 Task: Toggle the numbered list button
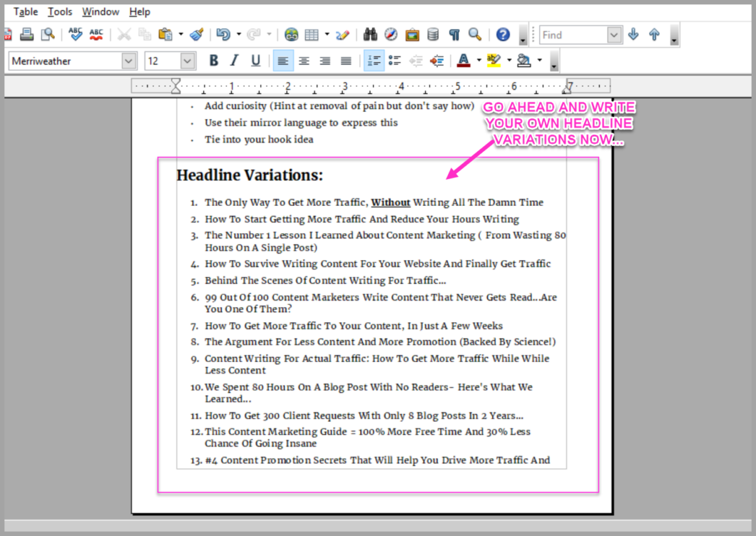[374, 61]
